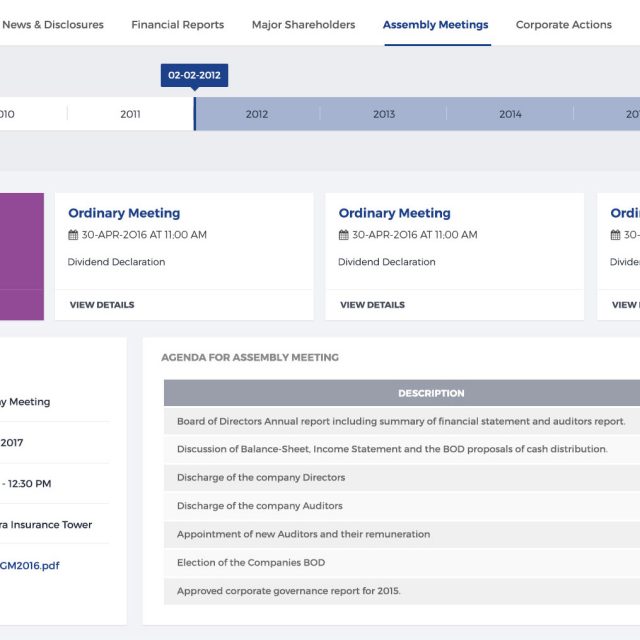Open the Major Shareholders tab
640x640 pixels.
tap(303, 25)
